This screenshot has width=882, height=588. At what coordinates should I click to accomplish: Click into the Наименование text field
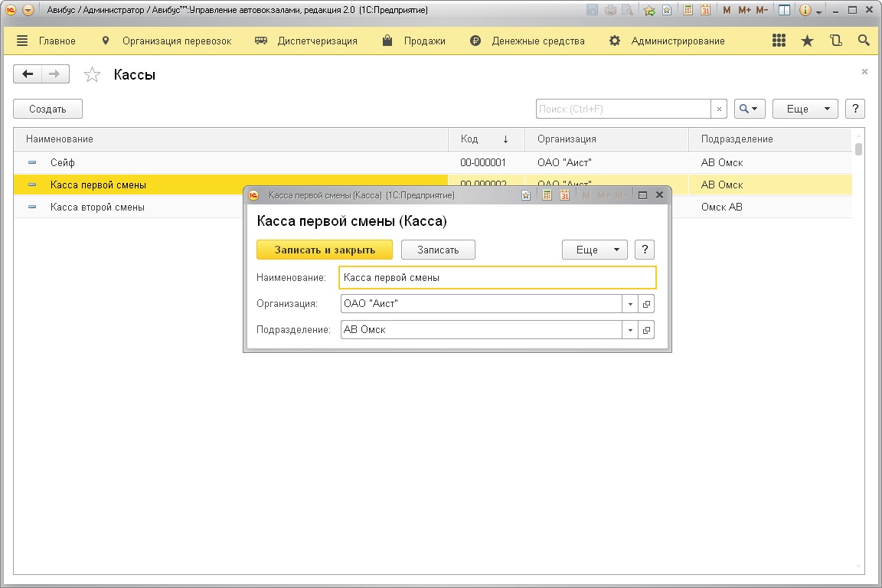497,278
